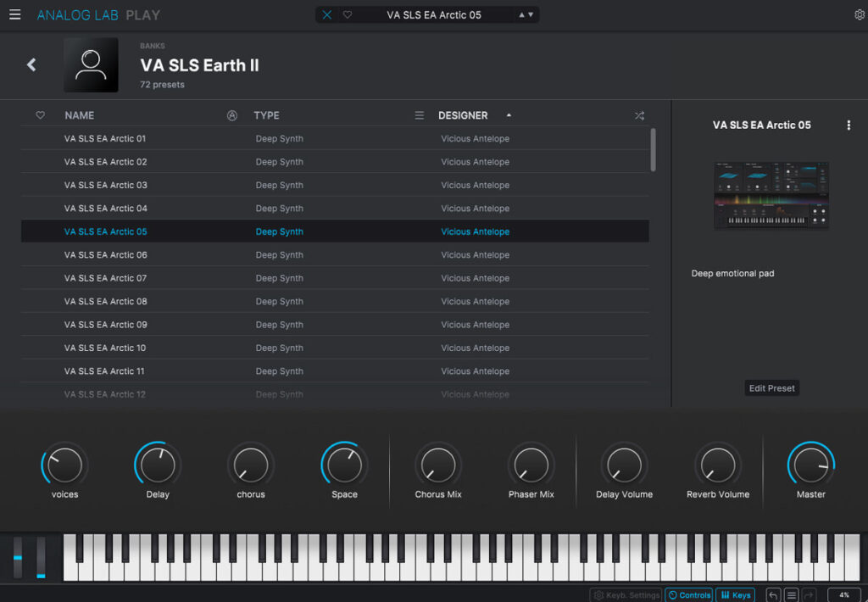Select preset VA SLS EA Arctic 08
This screenshot has width=868, height=602.
[106, 301]
